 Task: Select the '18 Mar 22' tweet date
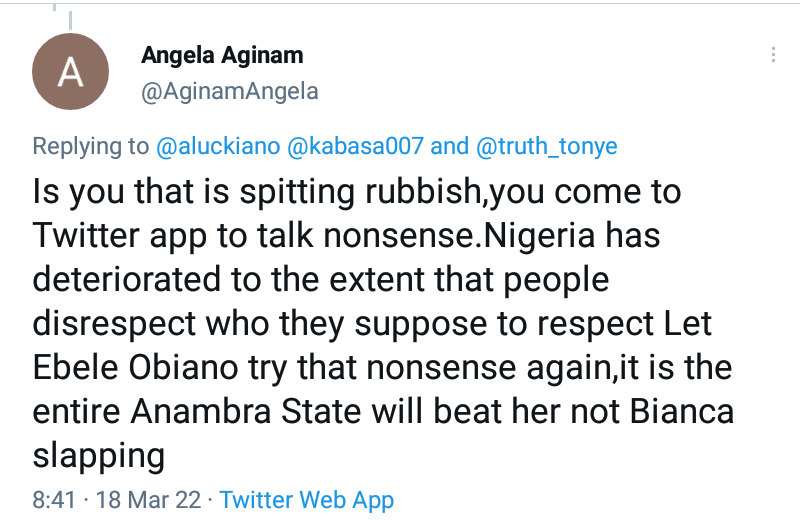(x=150, y=499)
